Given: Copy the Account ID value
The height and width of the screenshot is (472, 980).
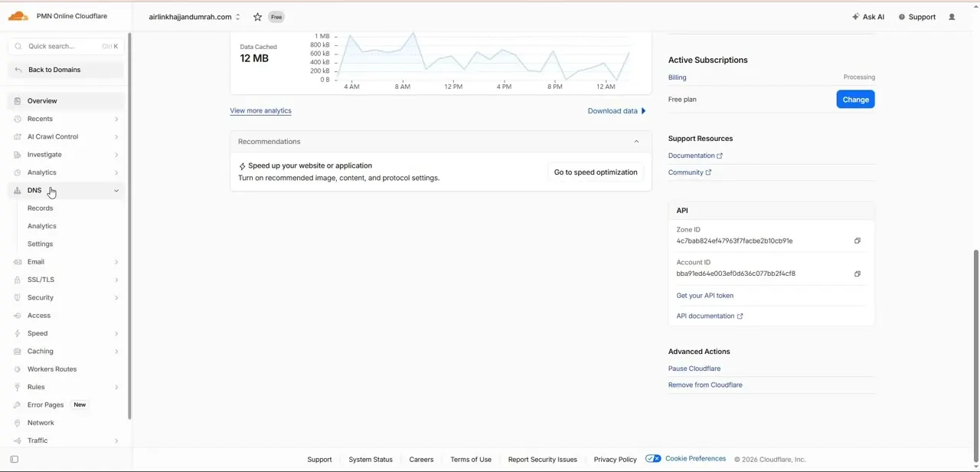Looking at the screenshot, I should [x=857, y=274].
